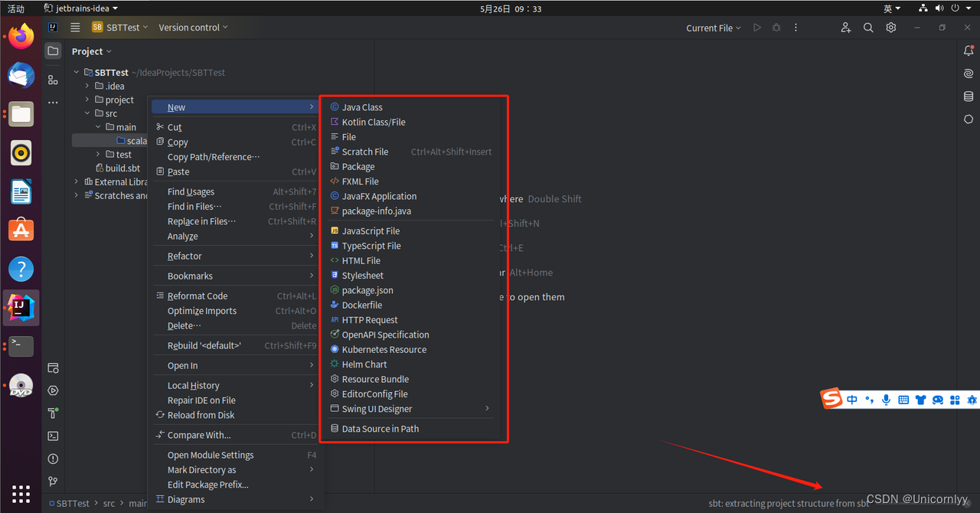Open the jetbrains-idea top bar menu
The image size is (980, 513).
(x=81, y=8)
